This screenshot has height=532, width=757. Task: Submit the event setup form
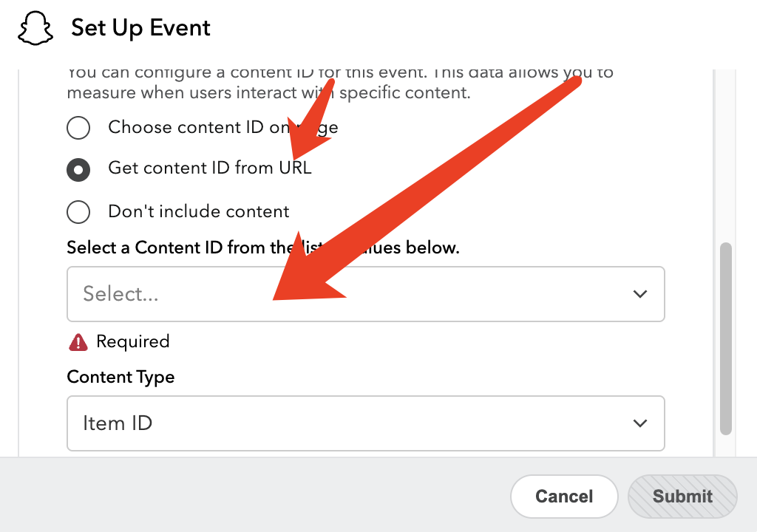coord(682,496)
